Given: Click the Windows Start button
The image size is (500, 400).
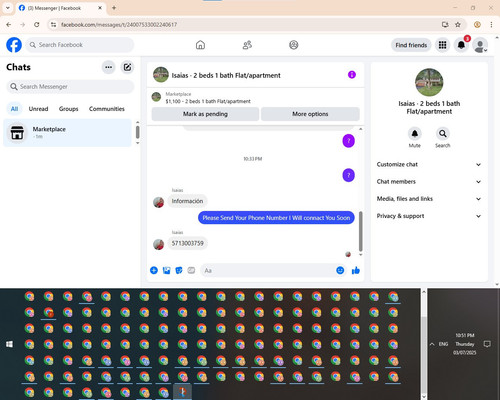Looking at the screenshot, I should click(x=9, y=344).
